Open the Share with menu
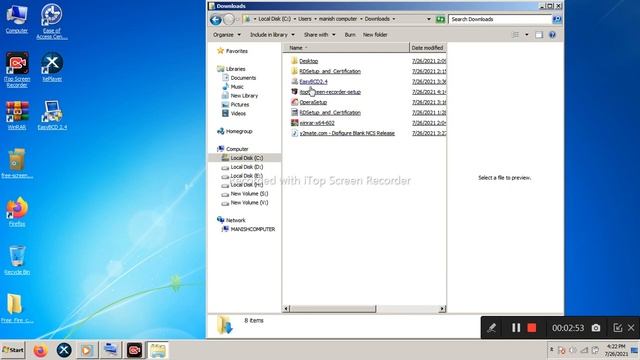The width and height of the screenshot is (640, 360). coord(320,35)
